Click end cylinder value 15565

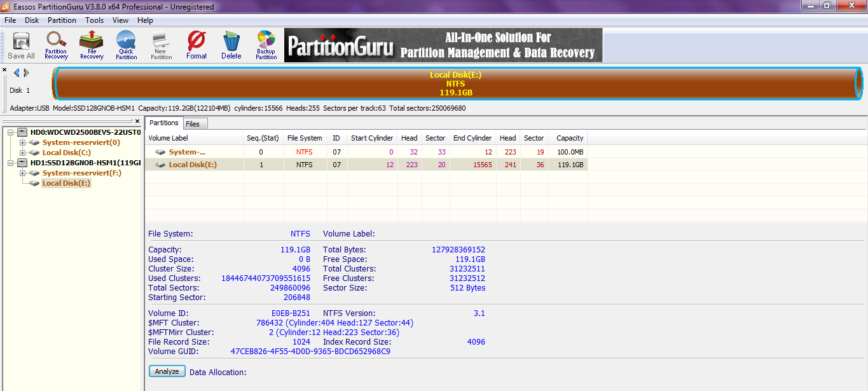pyautogui.click(x=481, y=165)
